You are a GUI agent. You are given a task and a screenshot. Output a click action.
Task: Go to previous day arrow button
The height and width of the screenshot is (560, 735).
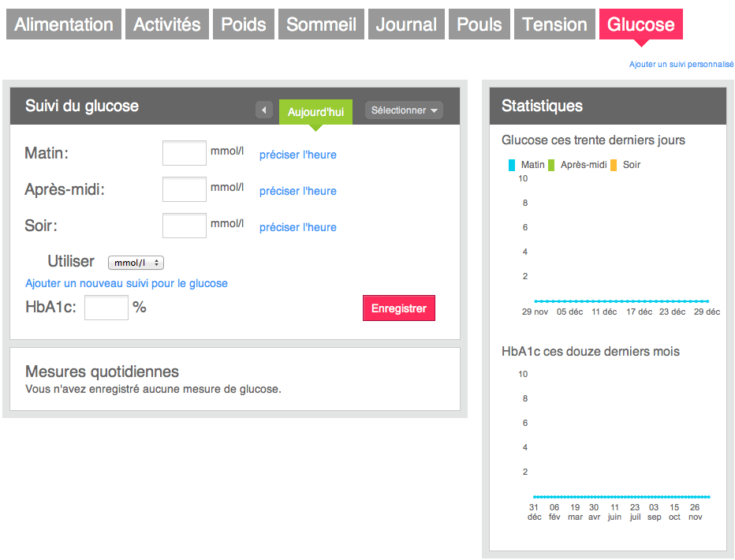pos(264,110)
